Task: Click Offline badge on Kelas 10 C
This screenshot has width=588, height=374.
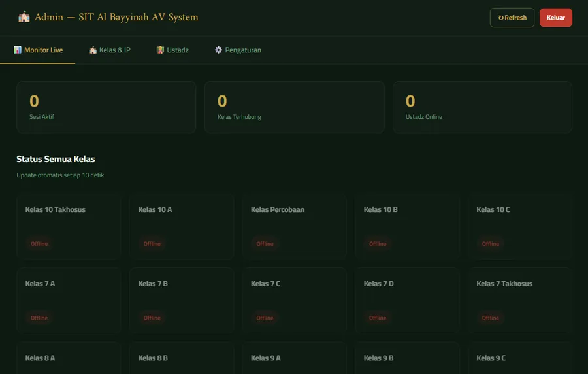Action: coord(491,244)
